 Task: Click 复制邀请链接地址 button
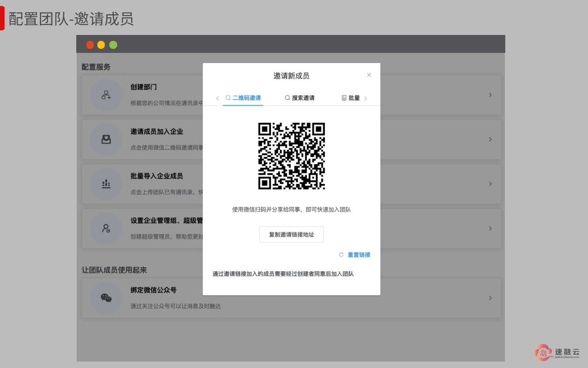click(292, 235)
